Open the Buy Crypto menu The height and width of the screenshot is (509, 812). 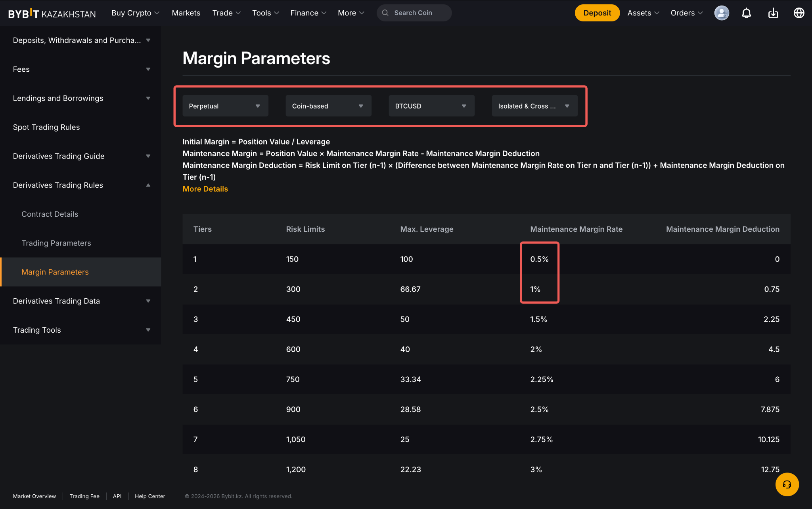click(135, 13)
